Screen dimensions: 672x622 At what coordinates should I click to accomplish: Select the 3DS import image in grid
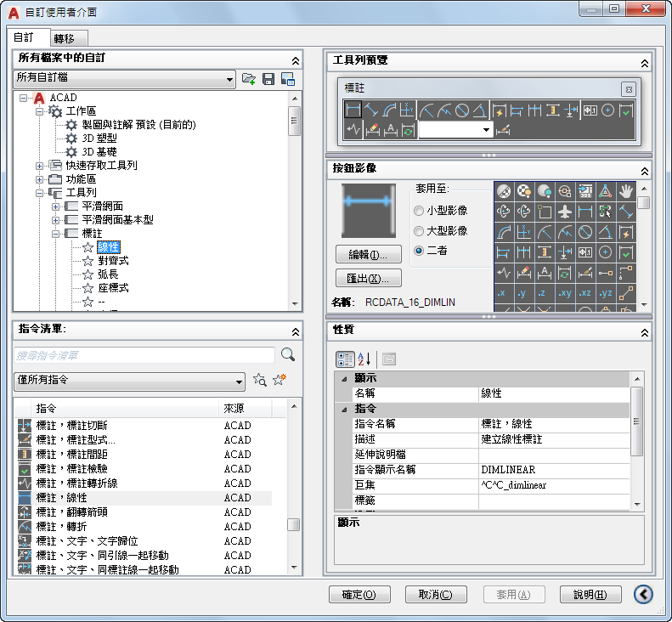[x=585, y=191]
